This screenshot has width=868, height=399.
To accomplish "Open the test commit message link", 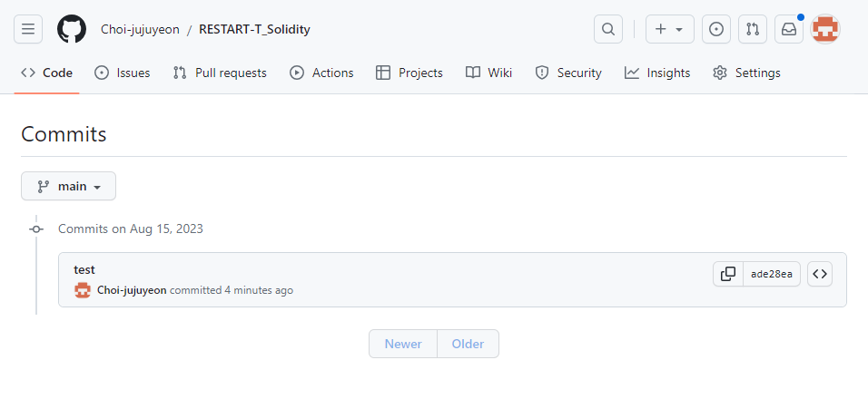I will 84,269.
